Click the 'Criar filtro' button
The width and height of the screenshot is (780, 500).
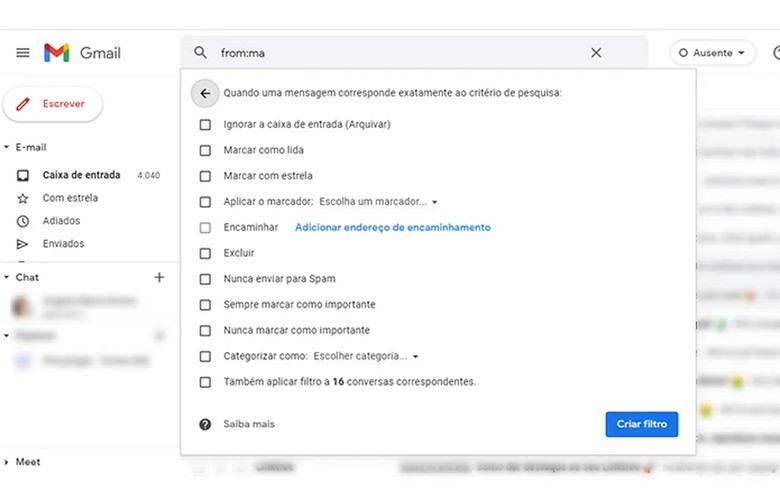(x=642, y=424)
